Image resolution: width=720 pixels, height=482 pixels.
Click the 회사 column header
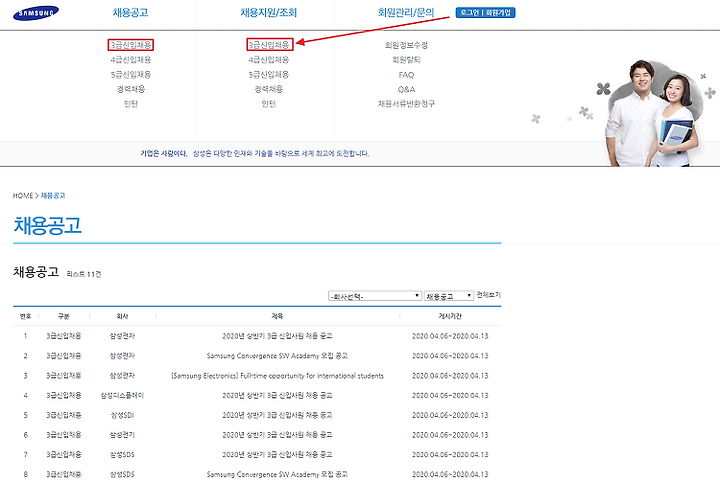tap(122, 316)
